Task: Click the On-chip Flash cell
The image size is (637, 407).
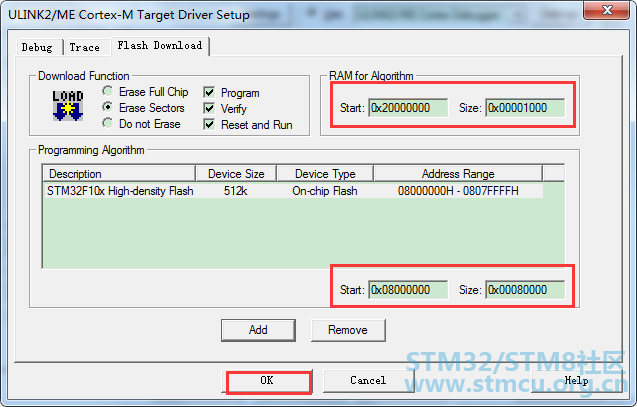Action: click(x=325, y=191)
